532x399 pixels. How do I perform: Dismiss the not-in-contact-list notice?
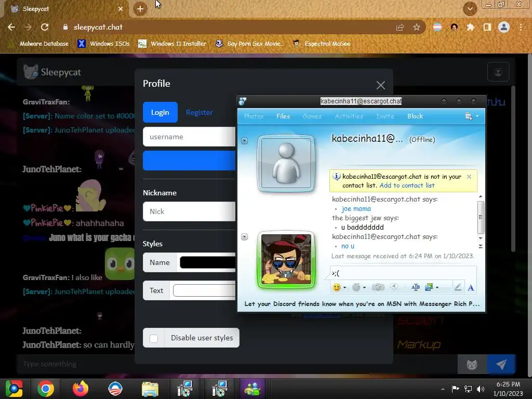[469, 177]
